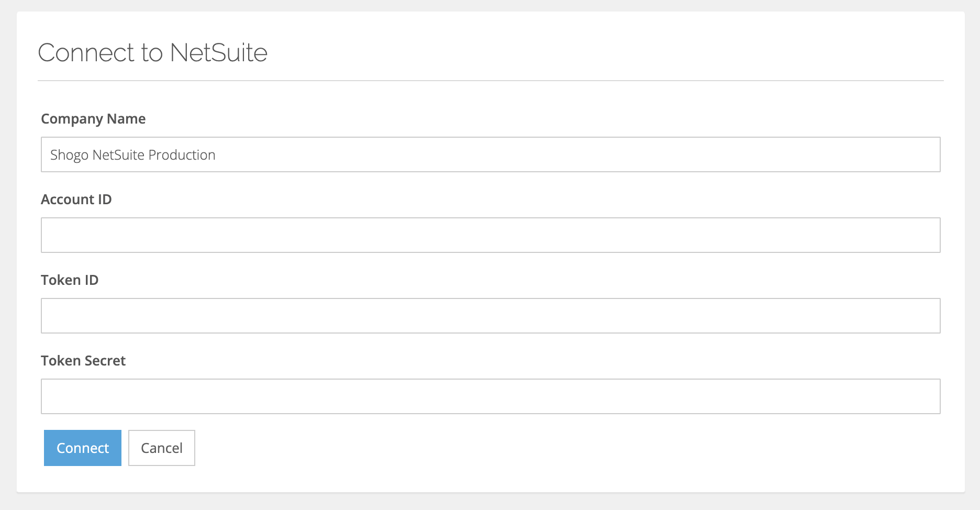Cancel the NetSuite connection form
Viewport: 980px width, 510px height.
point(162,448)
